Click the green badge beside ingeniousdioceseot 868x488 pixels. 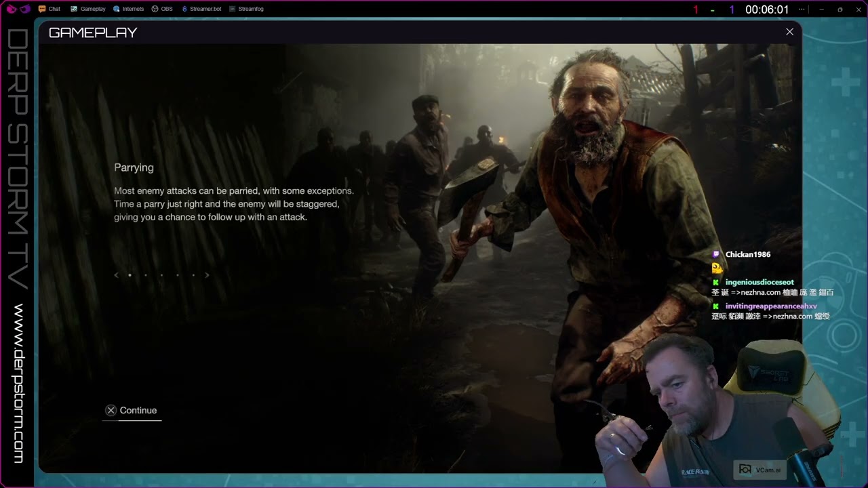tap(715, 283)
